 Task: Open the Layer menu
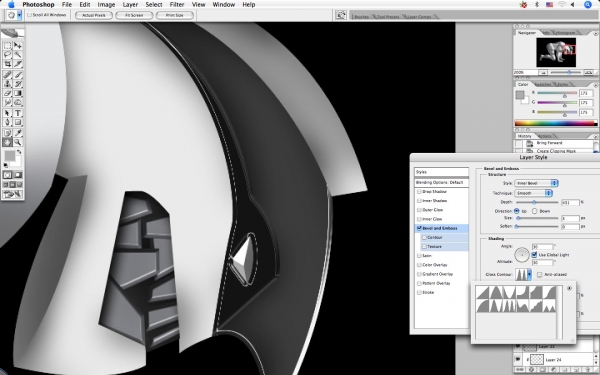tap(130, 5)
